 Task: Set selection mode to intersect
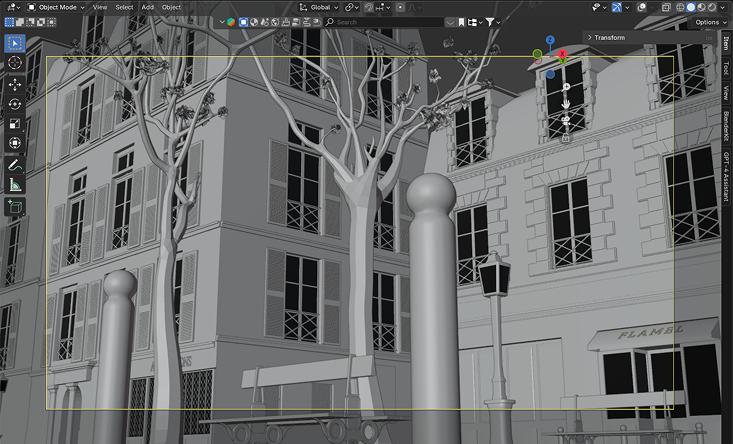pos(51,22)
